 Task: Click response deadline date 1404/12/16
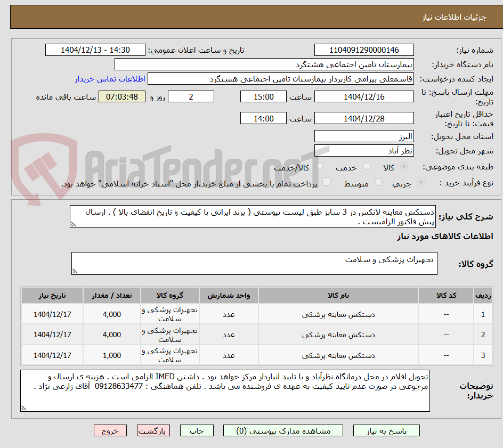tap(364, 96)
